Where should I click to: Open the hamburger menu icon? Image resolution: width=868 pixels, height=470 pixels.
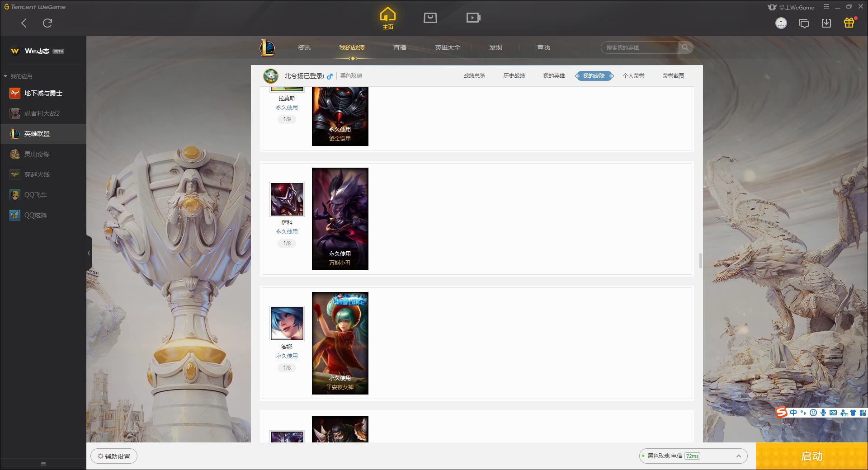tap(826, 7)
